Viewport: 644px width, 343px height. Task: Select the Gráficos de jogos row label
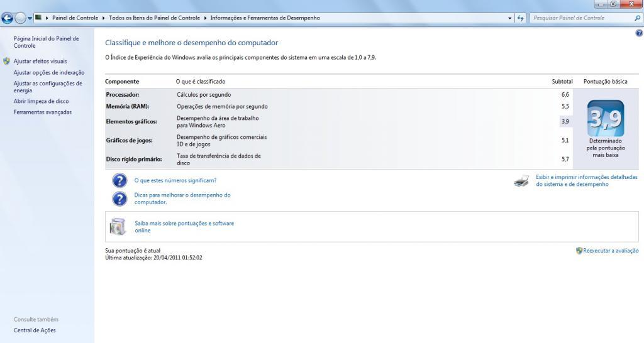point(129,140)
